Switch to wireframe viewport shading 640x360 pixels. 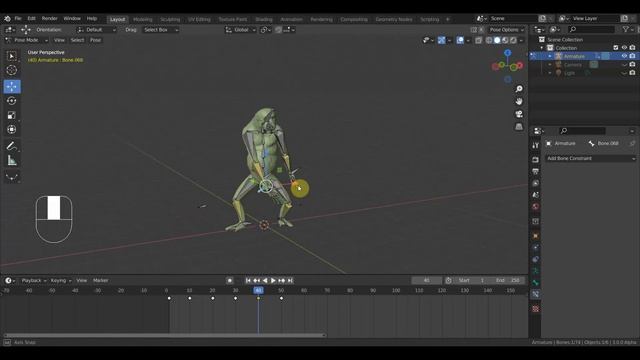[x=489, y=40]
